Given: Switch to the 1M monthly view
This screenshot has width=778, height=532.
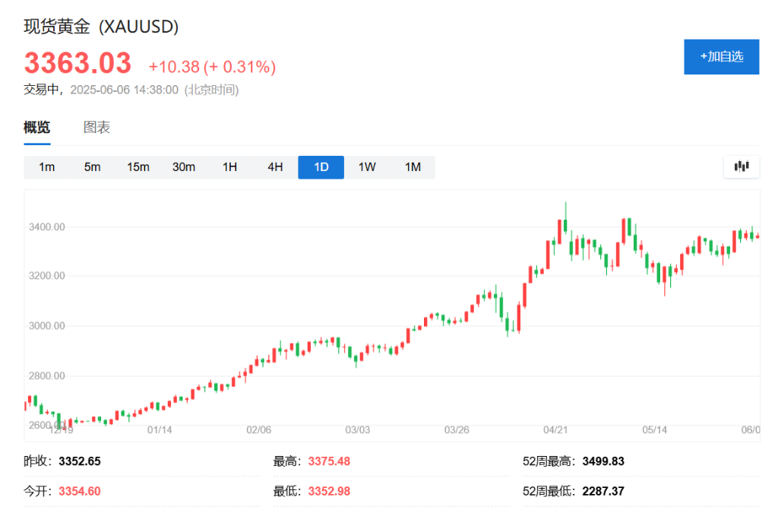Looking at the screenshot, I should [413, 166].
